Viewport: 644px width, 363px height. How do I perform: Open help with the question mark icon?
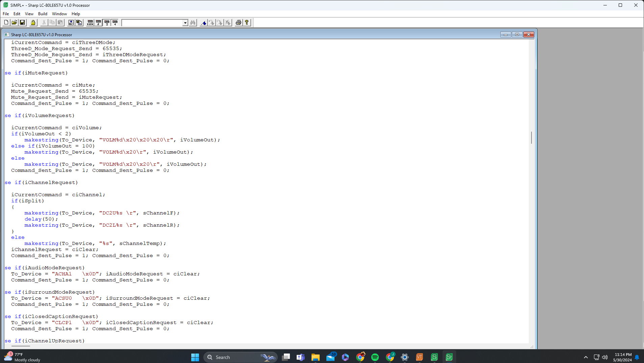tap(247, 23)
